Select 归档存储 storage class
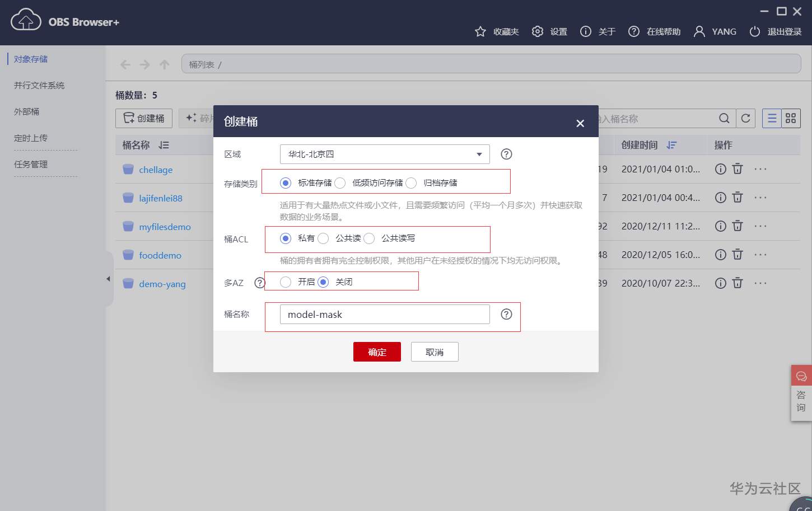 pyautogui.click(x=411, y=182)
